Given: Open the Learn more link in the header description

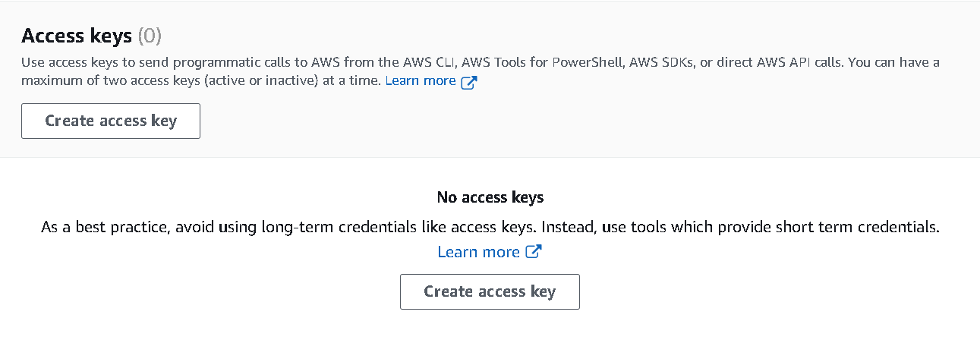Looking at the screenshot, I should [x=421, y=80].
